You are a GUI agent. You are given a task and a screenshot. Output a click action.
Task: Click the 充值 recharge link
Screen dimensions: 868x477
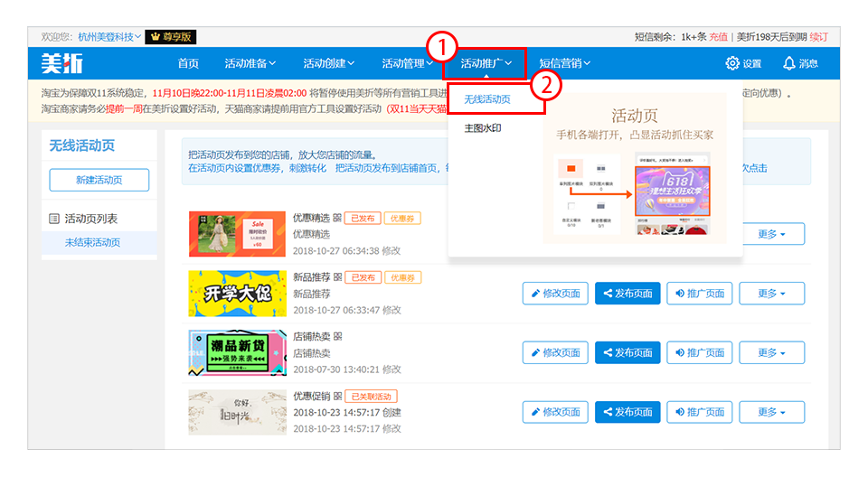click(x=719, y=36)
